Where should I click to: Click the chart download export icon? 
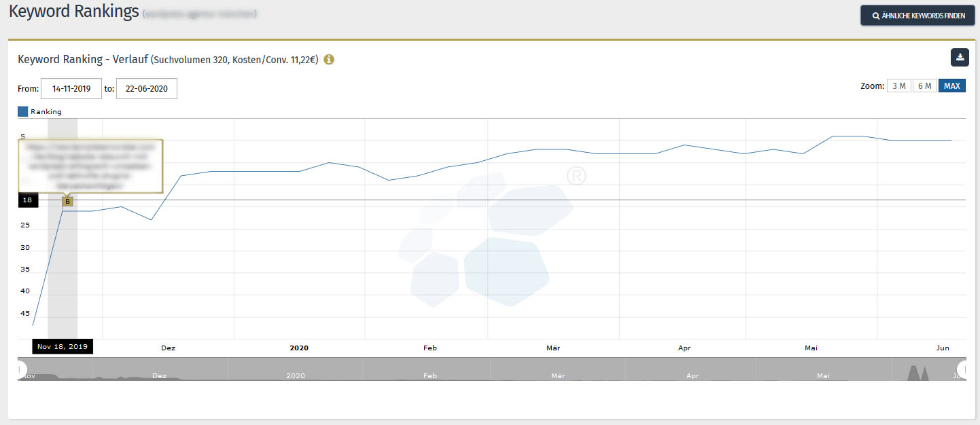[x=959, y=58]
